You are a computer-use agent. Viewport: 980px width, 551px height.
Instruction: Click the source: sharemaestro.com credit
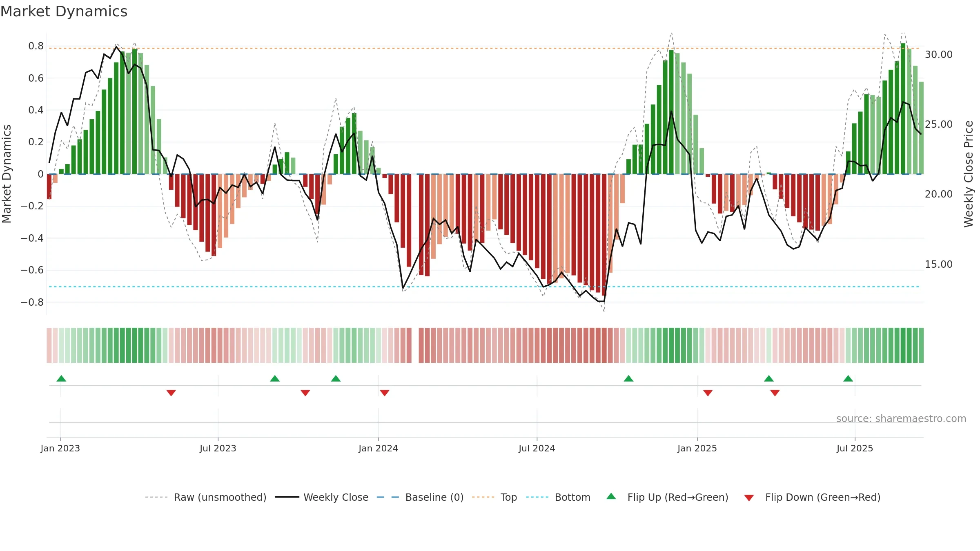point(901,419)
